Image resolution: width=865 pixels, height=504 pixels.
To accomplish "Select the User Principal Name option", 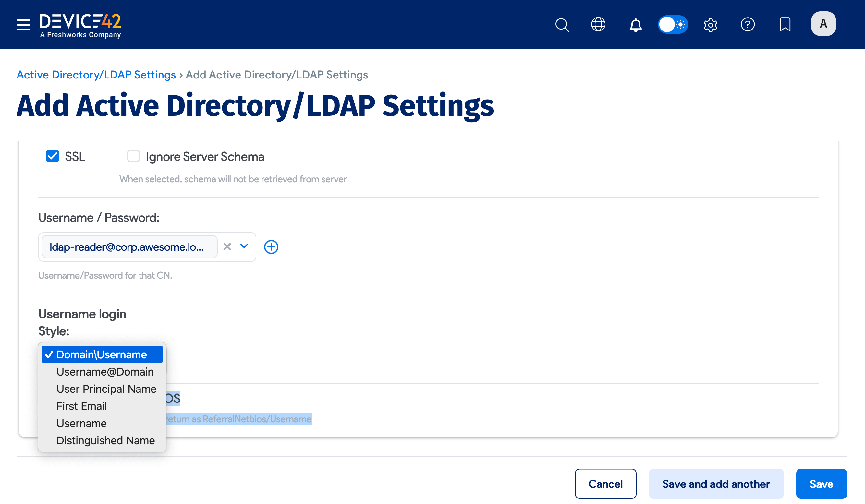I will pyautogui.click(x=106, y=389).
